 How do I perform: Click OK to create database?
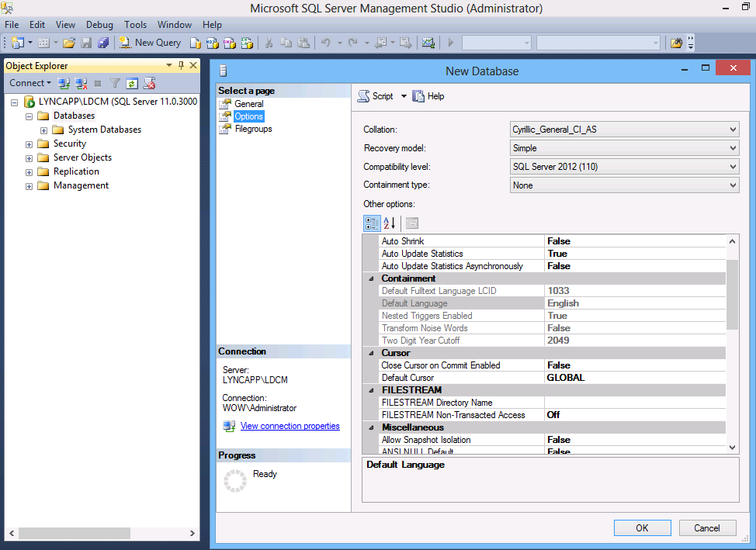pyautogui.click(x=642, y=528)
